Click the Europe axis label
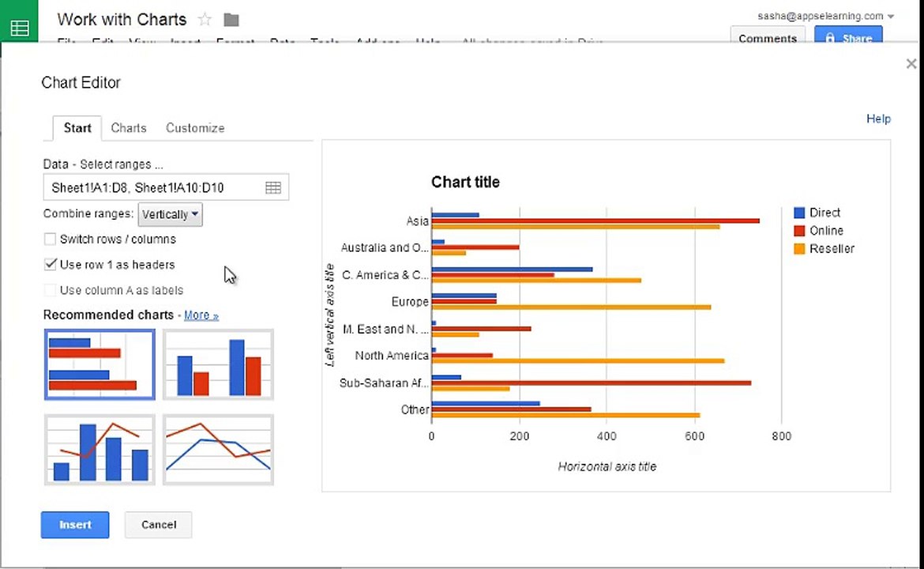 pyautogui.click(x=410, y=301)
